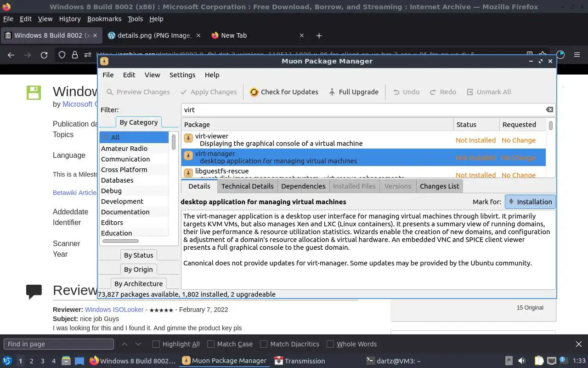Toggle Whole Words checkbox

click(330, 344)
